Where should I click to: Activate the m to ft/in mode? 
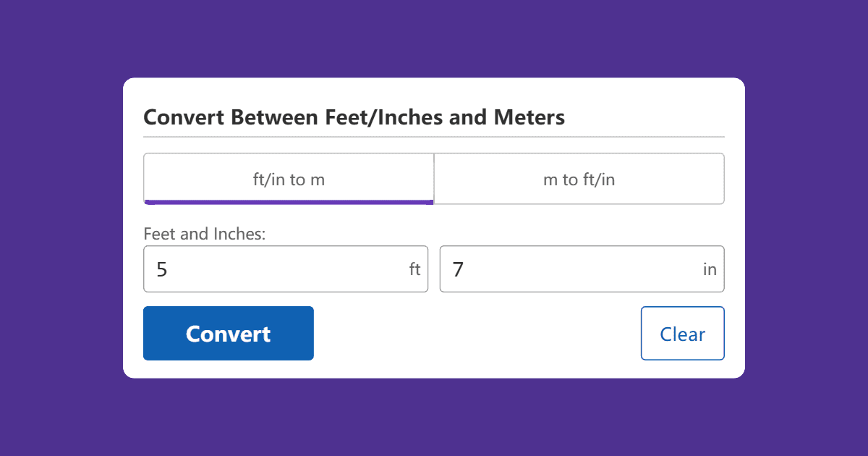pyautogui.click(x=579, y=179)
